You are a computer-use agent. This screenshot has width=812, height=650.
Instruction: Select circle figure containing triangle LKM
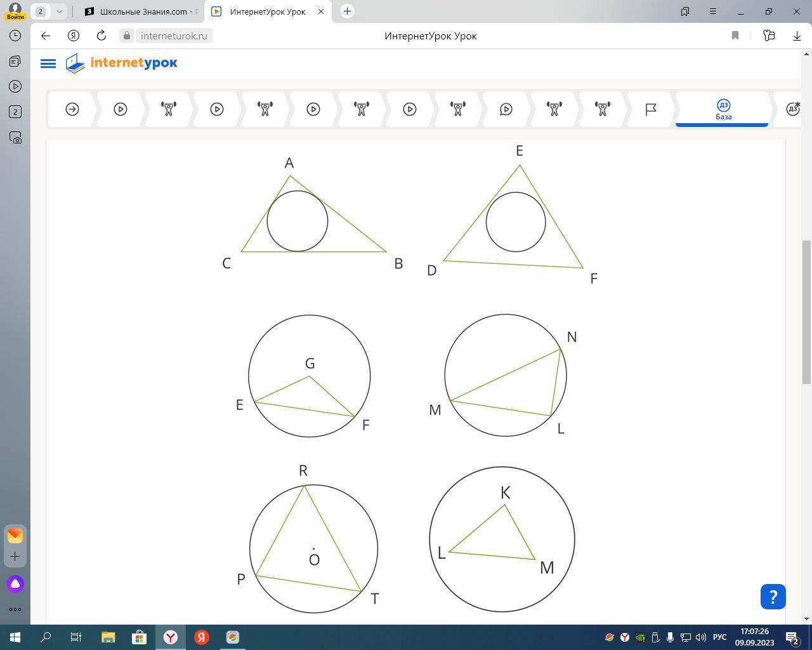pyautogui.click(x=502, y=540)
